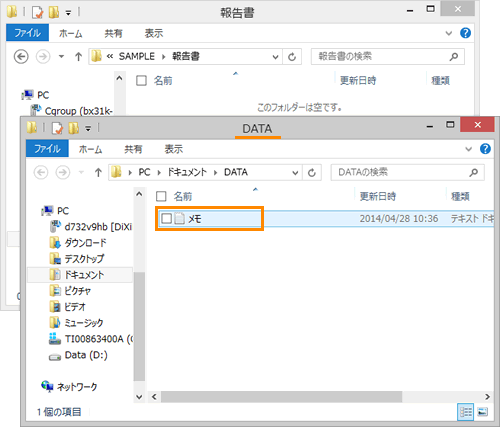The image size is (500, 427).
Task: Open ホーム tab in DATA window
Action: tap(90, 149)
